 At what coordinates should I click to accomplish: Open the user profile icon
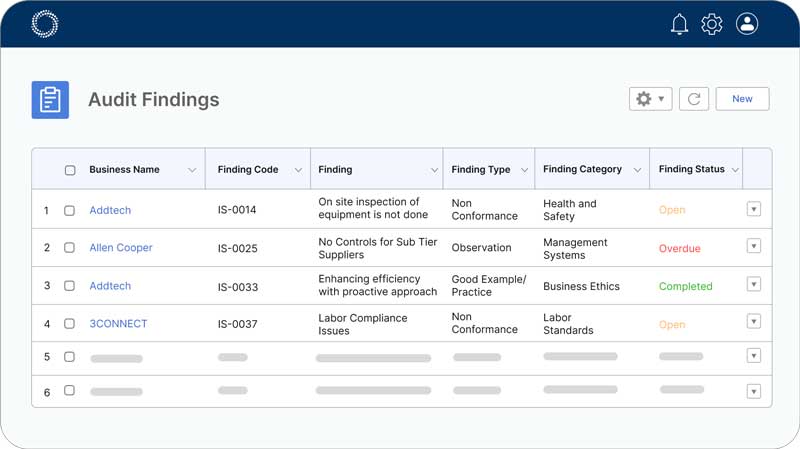pyautogui.click(x=747, y=24)
